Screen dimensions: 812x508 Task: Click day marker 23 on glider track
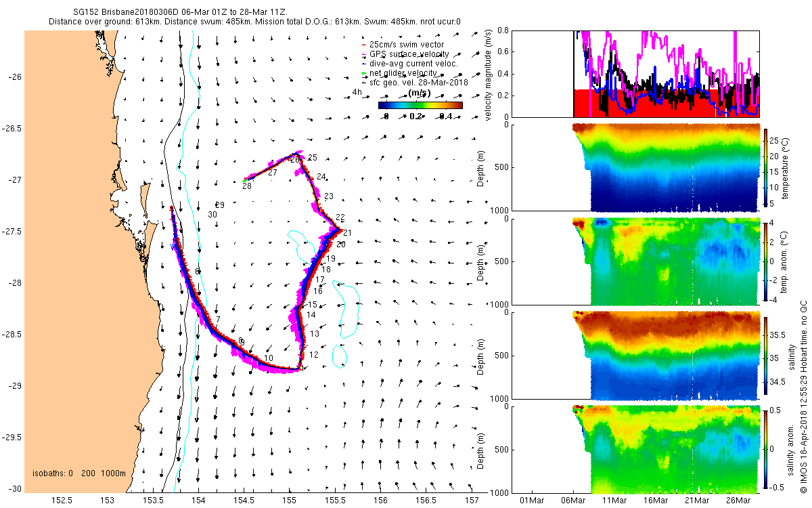329,196
